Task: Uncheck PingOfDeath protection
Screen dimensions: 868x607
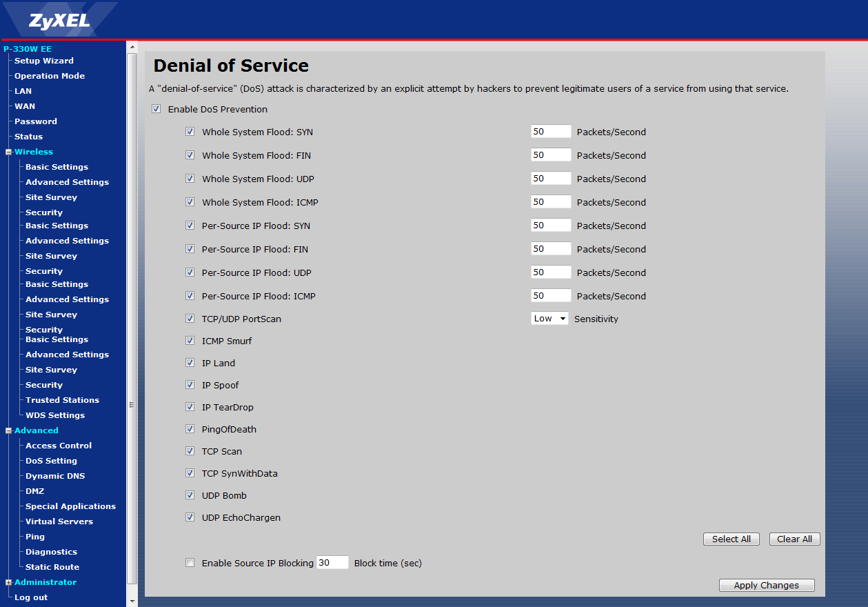Action: [x=190, y=429]
